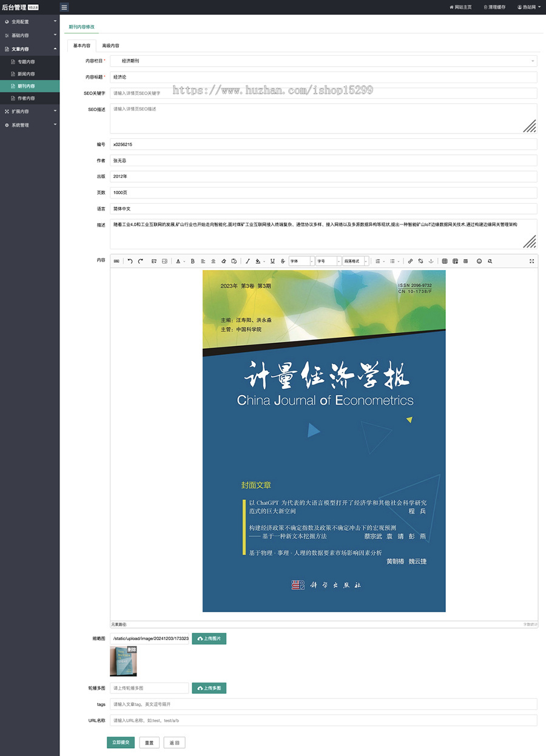Click the 页数 field with 1000页

pyautogui.click(x=323, y=192)
